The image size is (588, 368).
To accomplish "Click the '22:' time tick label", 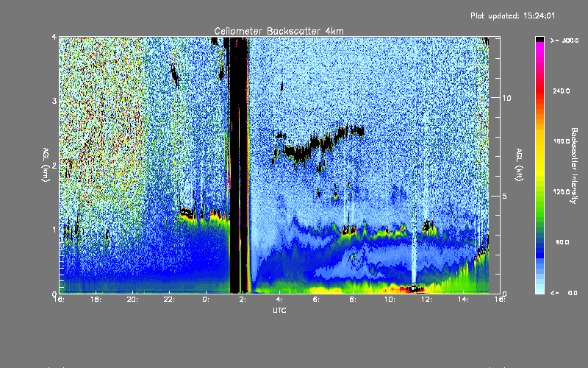I will tap(170, 300).
